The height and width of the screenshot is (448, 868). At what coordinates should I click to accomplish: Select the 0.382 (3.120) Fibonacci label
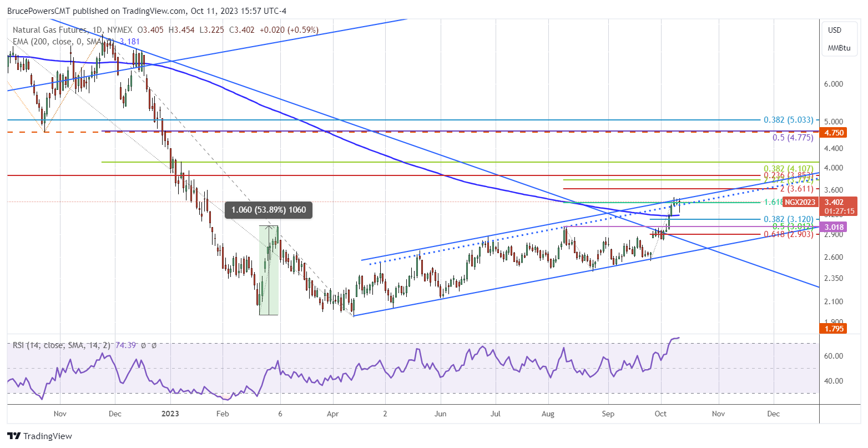point(788,219)
